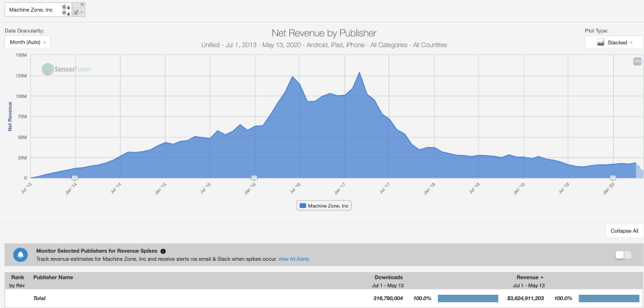Click the bell alert icon
This screenshot has width=644, height=308.
pos(21,254)
